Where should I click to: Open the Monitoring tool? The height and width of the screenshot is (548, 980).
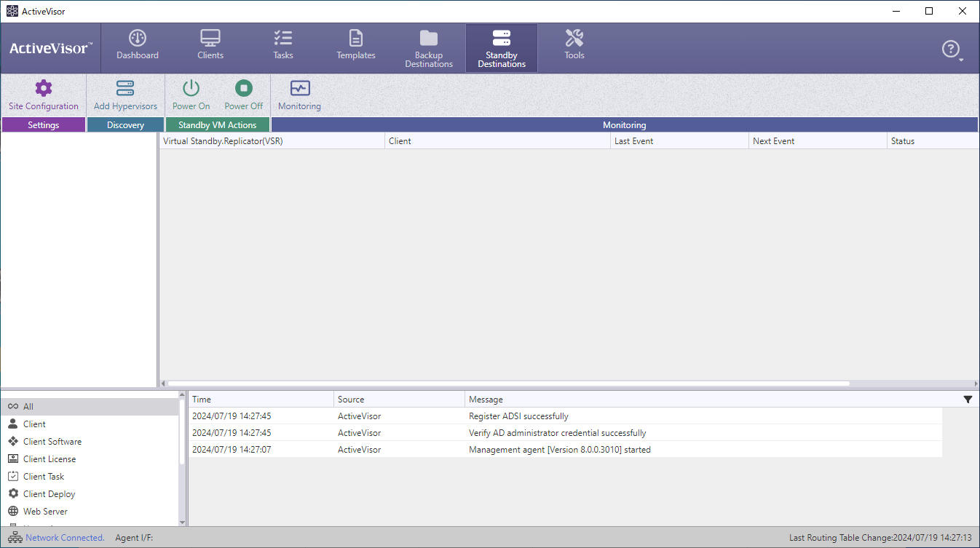point(299,95)
